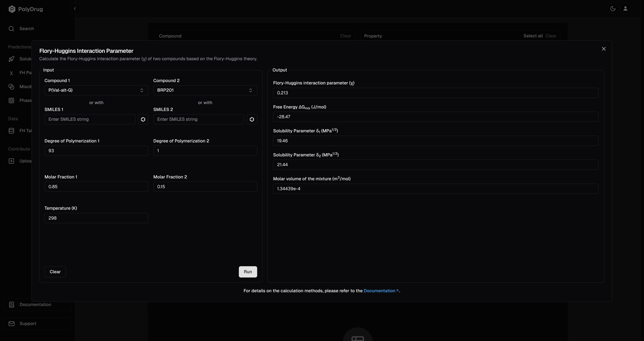Expand the Compound 2 BRP201 dropdown

coord(205,90)
